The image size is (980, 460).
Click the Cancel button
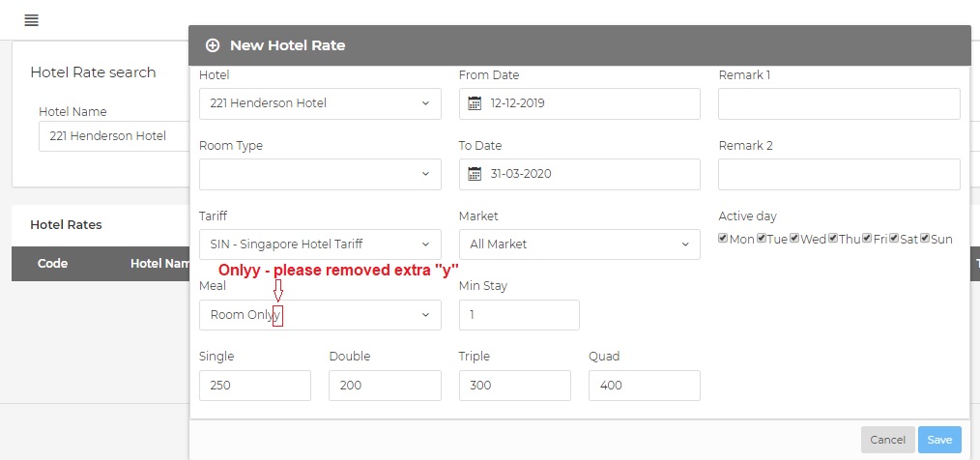pos(887,440)
